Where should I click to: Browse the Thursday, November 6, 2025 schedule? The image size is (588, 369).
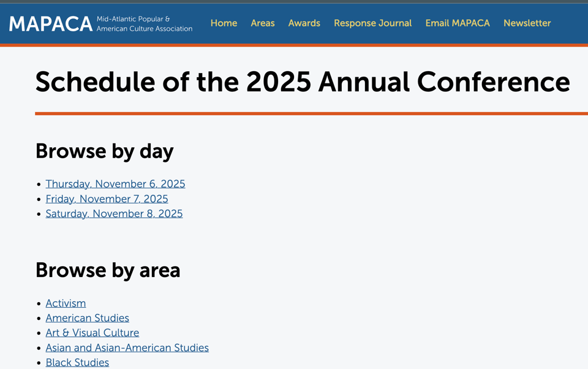[115, 184]
